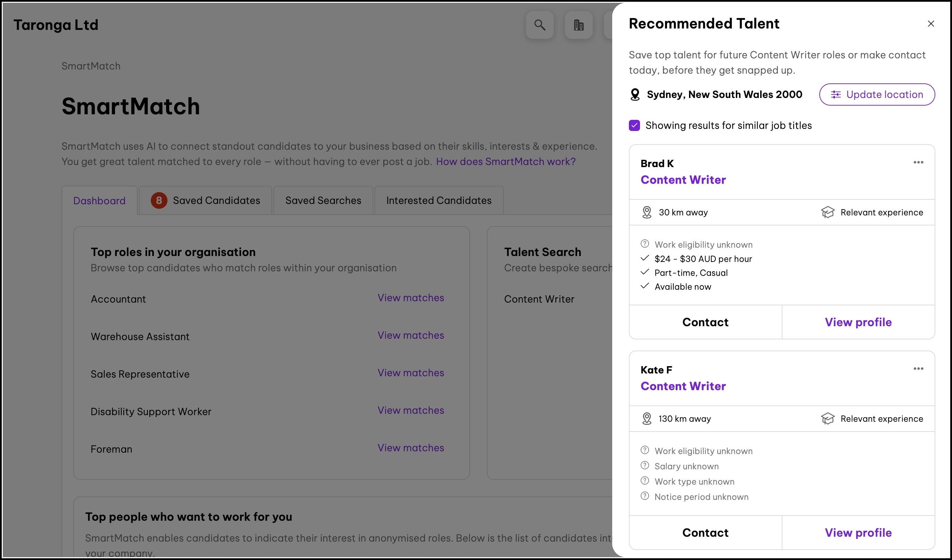Open the three-dot menu on Brad K's card
Image resolution: width=952 pixels, height=560 pixels.
click(x=918, y=162)
